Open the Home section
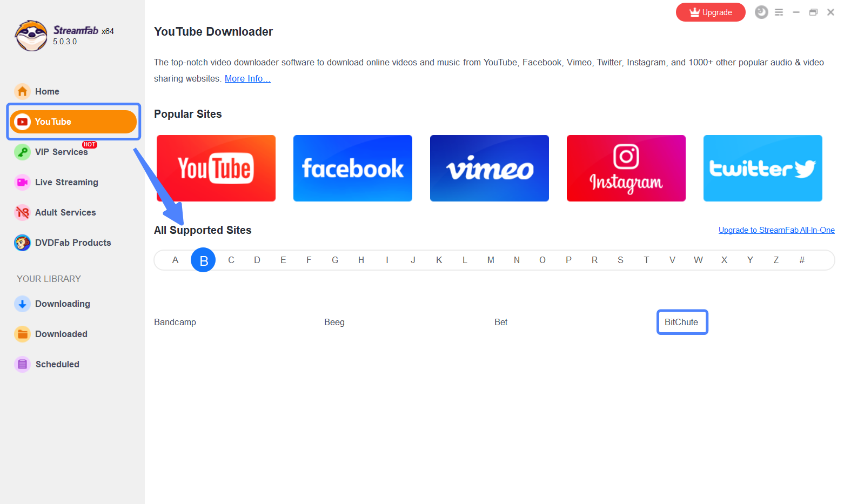 click(47, 91)
